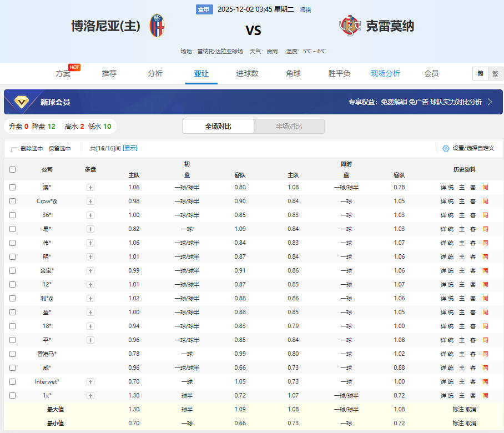Viewport: 504px width, 433px height.
Task: Open settings gear for 设置/选择自定义
Action: click(x=446, y=148)
